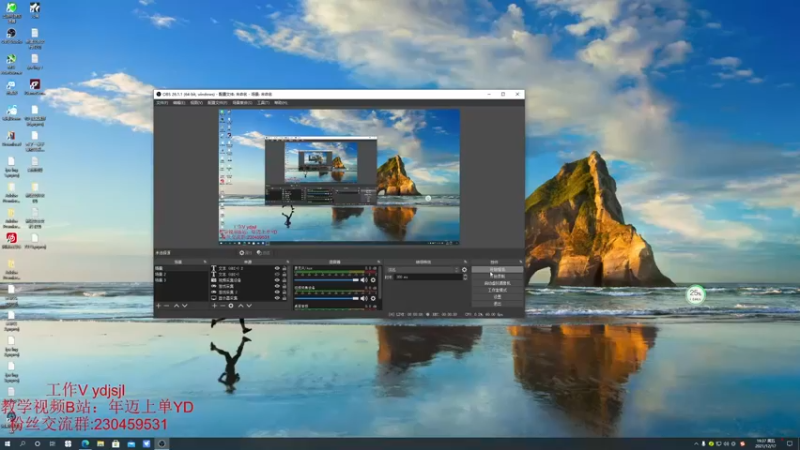This screenshot has width=800, height=450.
Task: Open source properties gear in sources toolbar
Action: coord(231,306)
